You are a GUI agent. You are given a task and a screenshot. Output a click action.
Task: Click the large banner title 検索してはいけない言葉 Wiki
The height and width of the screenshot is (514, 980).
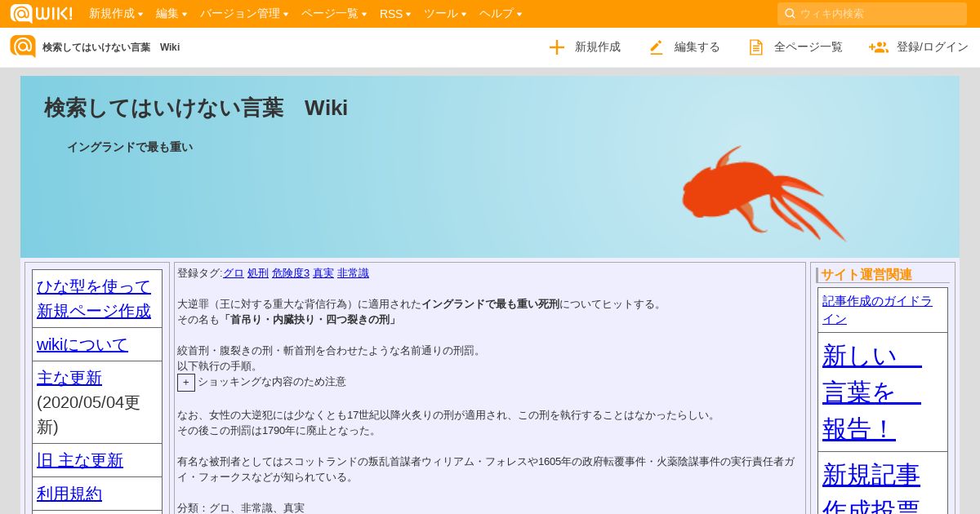pyautogui.click(x=196, y=108)
